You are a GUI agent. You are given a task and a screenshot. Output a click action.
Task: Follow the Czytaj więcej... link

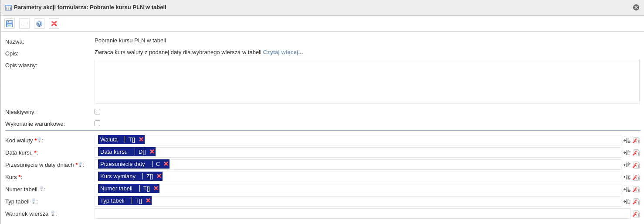pos(283,52)
